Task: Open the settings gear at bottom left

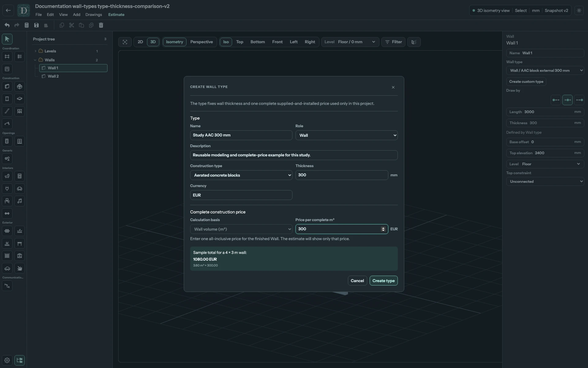Action: coord(7,360)
